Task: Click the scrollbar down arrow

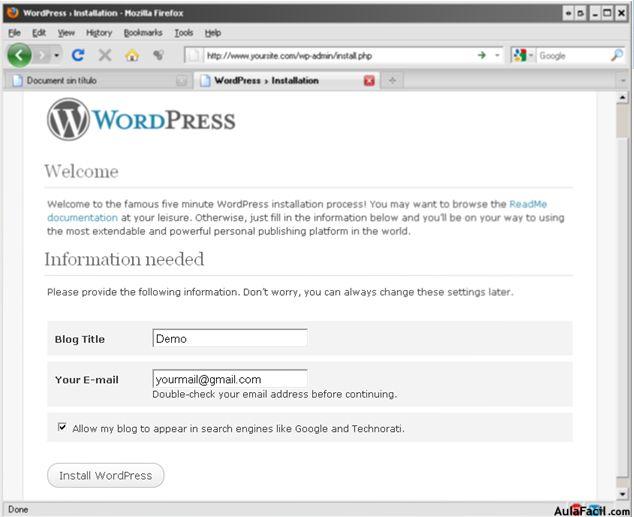Action: click(x=622, y=494)
